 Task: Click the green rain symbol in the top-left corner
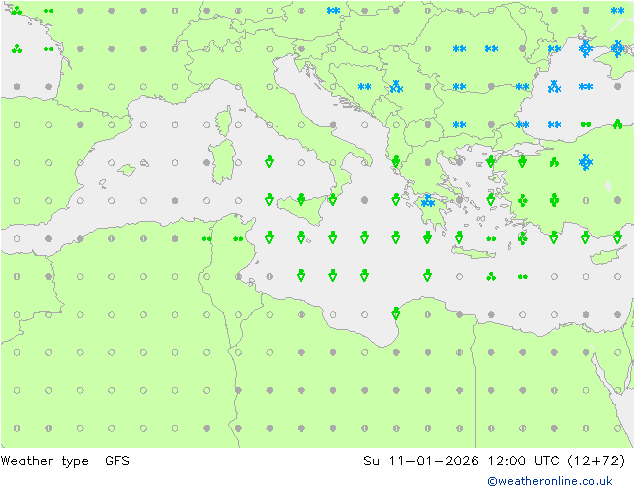pyautogui.click(x=17, y=11)
